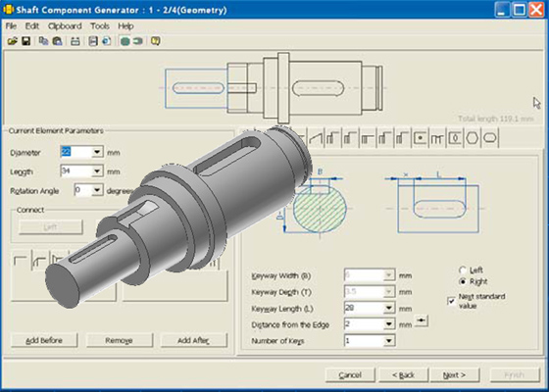
Task: Open the Rotation Angle dropdown
Action: tap(97, 190)
